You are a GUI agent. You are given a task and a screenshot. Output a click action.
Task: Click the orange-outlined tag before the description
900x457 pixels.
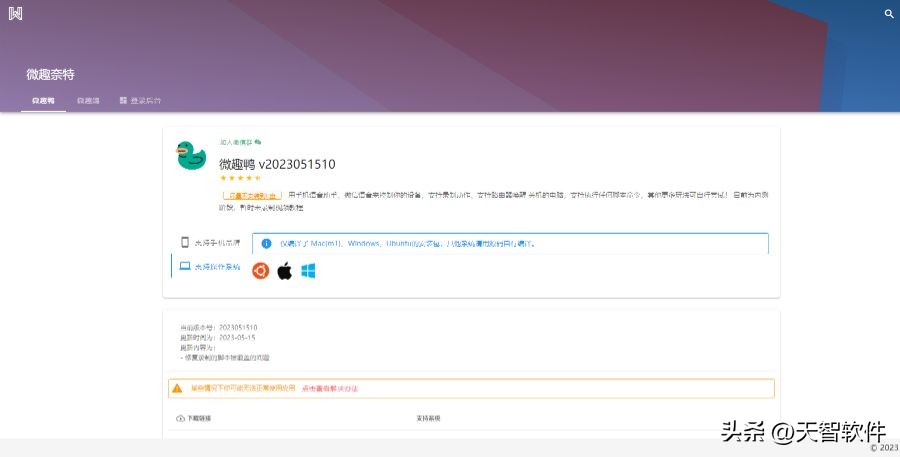(252, 196)
